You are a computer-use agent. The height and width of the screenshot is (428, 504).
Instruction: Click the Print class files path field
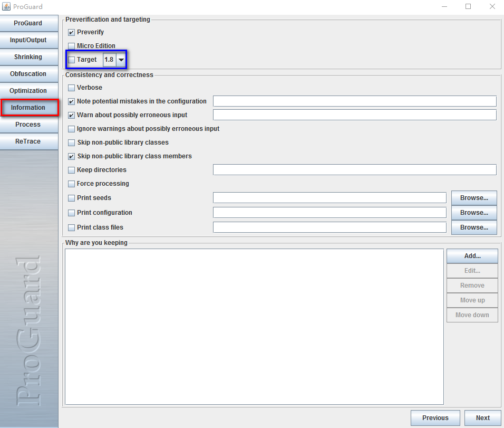[329, 227]
